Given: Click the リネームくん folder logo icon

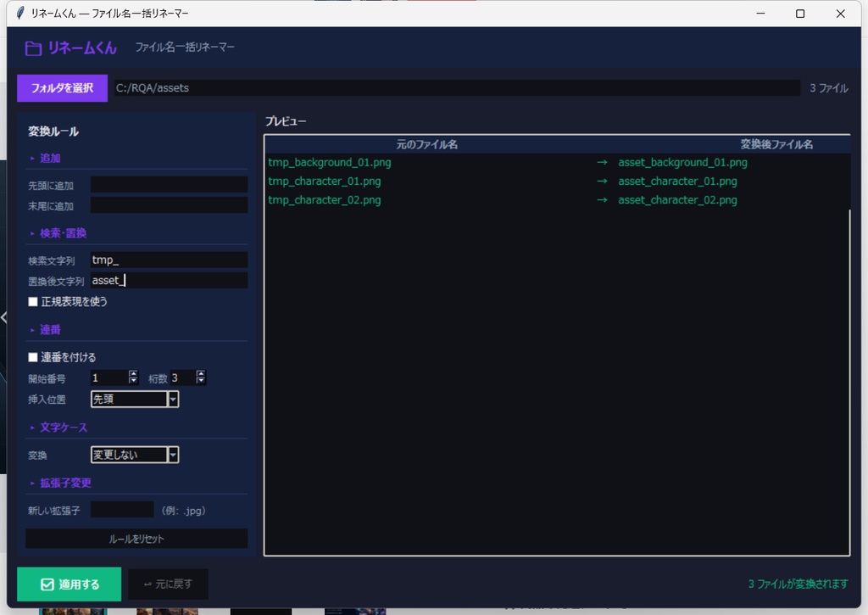Looking at the screenshot, I should 33,48.
